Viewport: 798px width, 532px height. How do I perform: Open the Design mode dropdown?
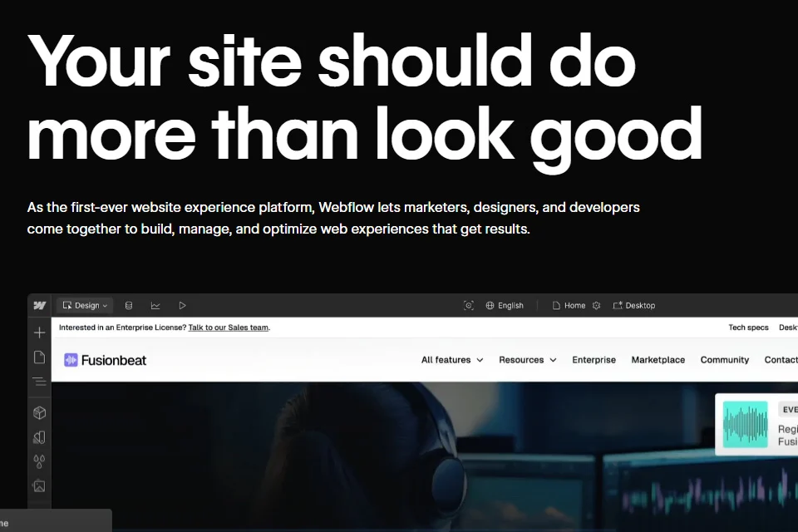point(85,305)
